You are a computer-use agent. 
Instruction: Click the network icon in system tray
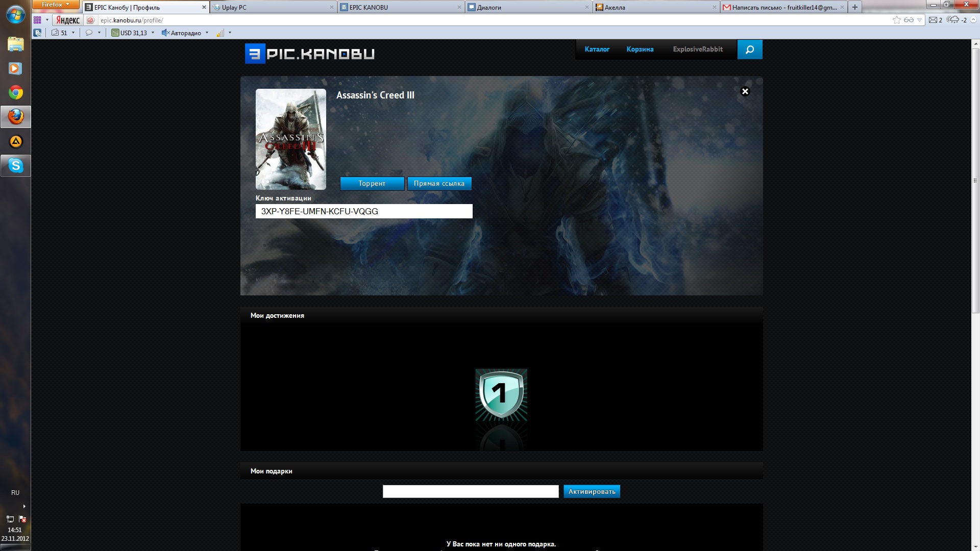pos(10,519)
